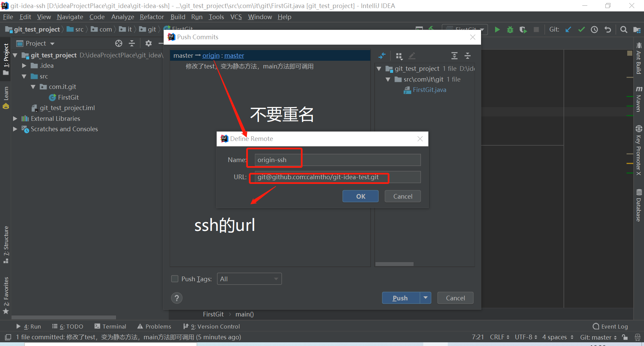Open the Terminal tool tab

[110, 326]
